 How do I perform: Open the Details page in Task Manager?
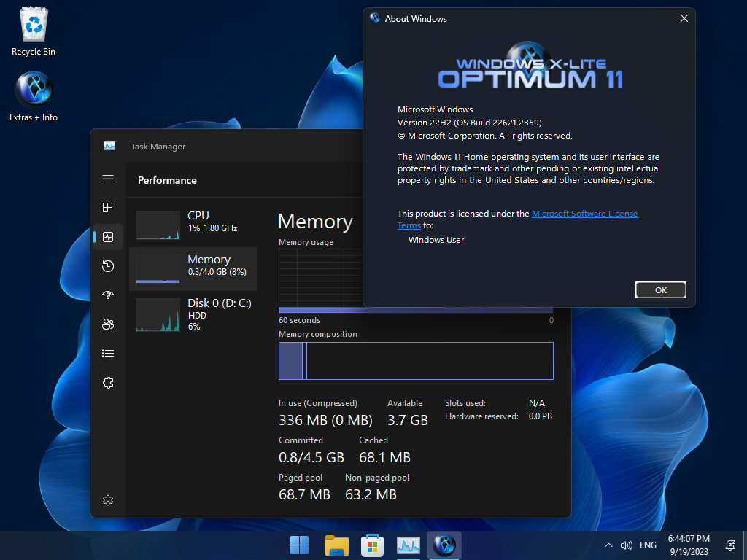(x=108, y=354)
